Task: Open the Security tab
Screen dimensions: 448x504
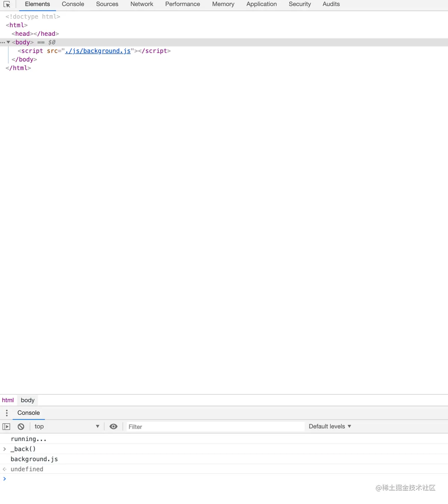Action: (300, 4)
